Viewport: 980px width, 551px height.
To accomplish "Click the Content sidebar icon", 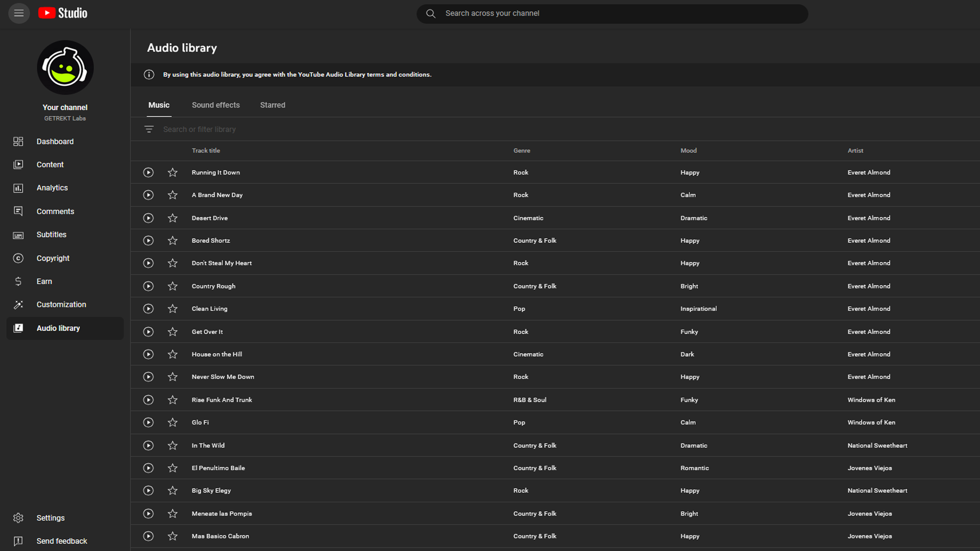I will tap(18, 164).
